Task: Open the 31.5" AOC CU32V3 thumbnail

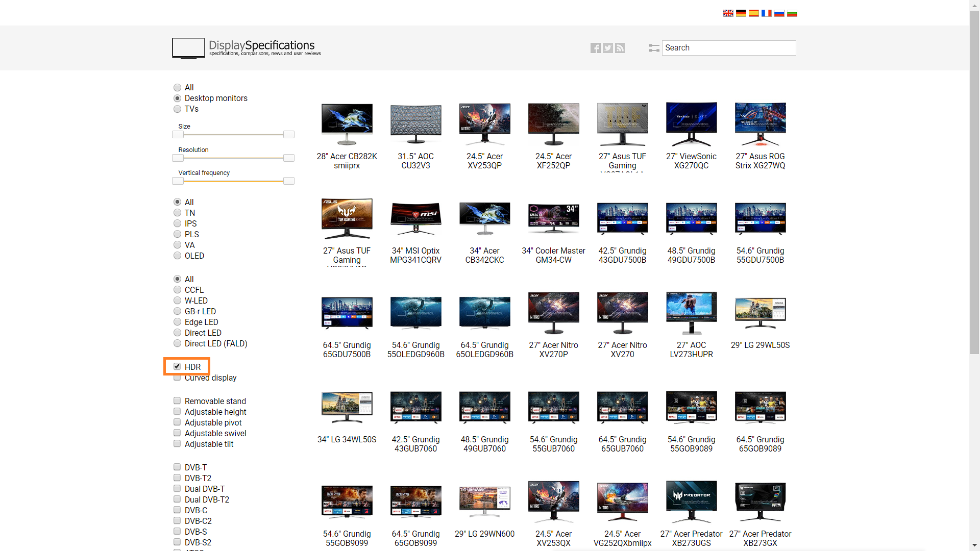Action: [x=416, y=124]
